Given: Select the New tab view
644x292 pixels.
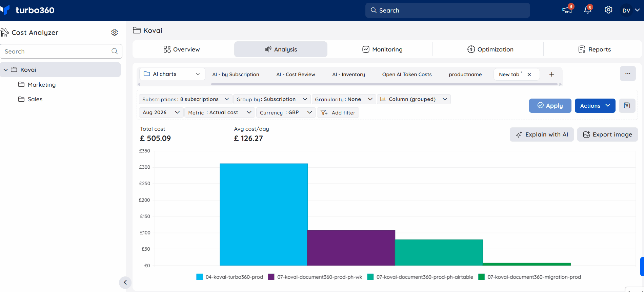Looking at the screenshot, I should point(509,74).
